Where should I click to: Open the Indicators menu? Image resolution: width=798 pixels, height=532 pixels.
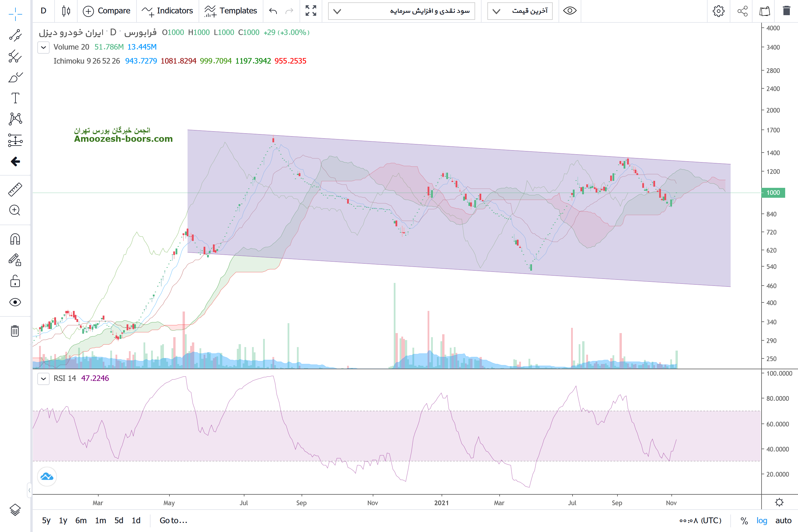click(x=168, y=11)
